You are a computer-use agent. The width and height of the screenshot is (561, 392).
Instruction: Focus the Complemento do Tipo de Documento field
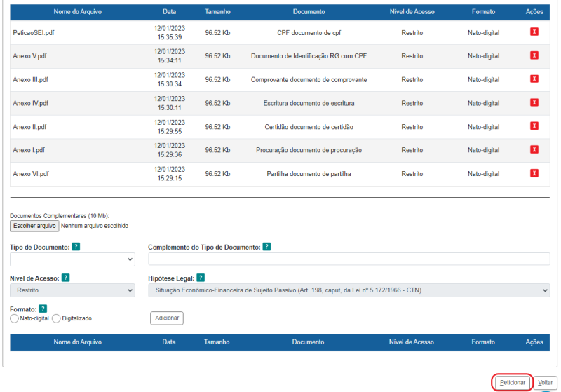click(x=349, y=259)
